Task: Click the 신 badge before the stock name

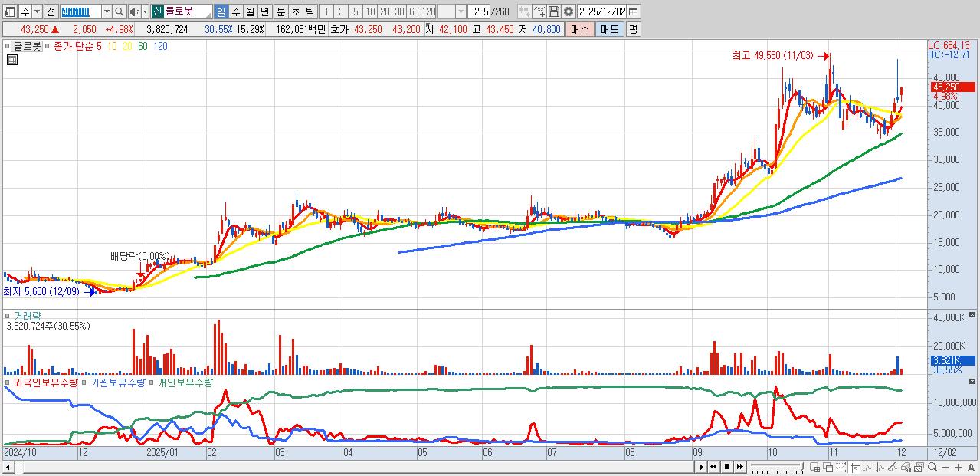Action: pos(157,11)
